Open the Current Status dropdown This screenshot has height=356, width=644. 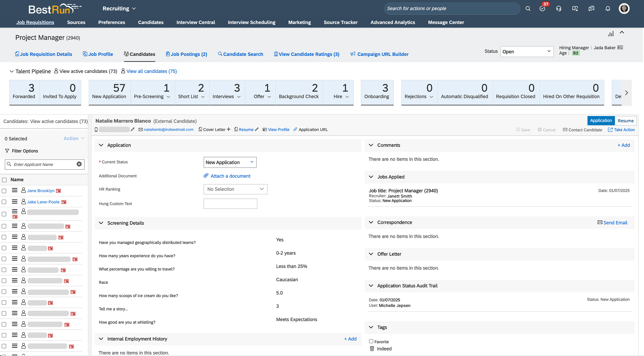(230, 162)
